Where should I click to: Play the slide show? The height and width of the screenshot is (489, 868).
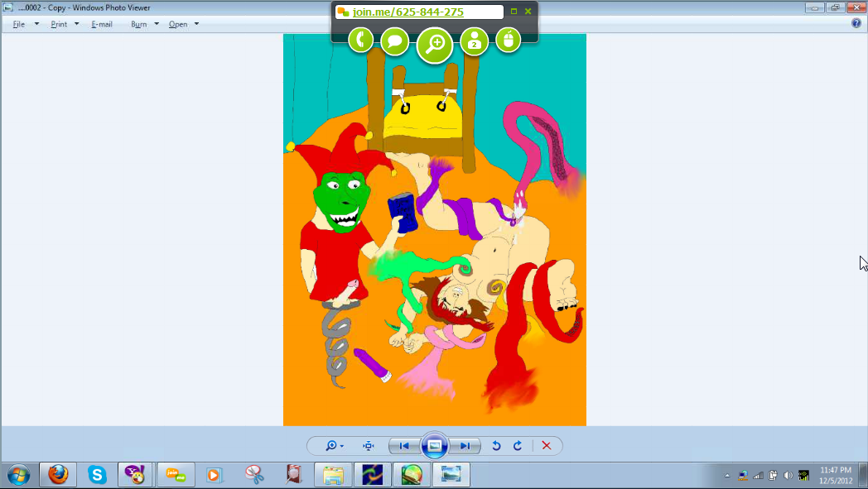(x=435, y=446)
